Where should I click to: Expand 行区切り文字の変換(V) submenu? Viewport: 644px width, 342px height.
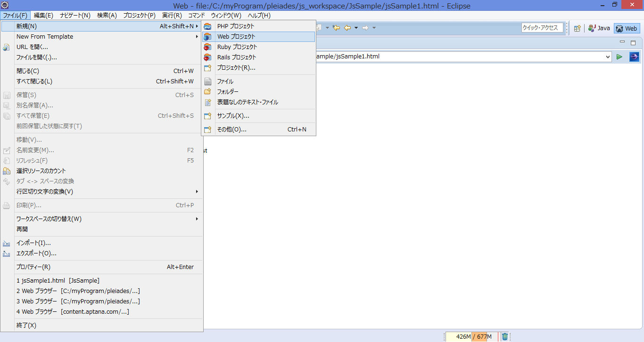(x=102, y=192)
